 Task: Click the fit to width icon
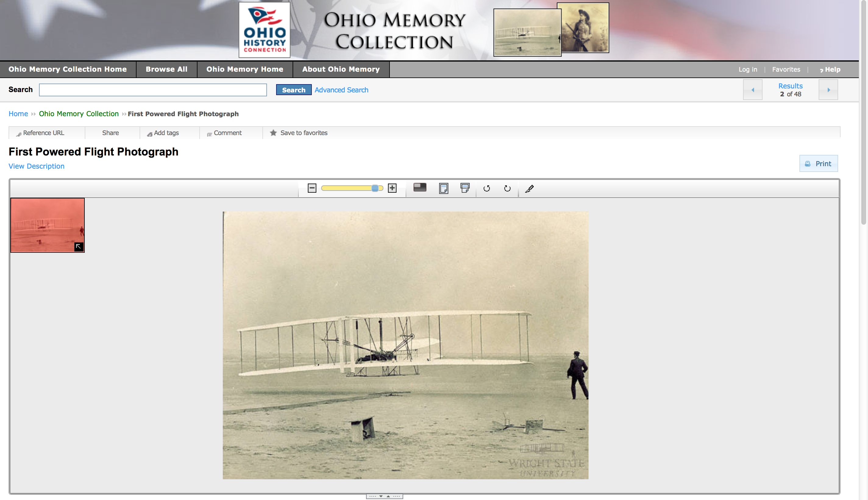pyautogui.click(x=465, y=188)
